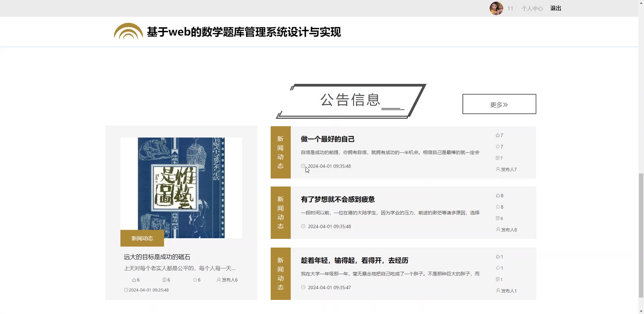Click clock icon on 做一个最好的自己

[x=303, y=166]
